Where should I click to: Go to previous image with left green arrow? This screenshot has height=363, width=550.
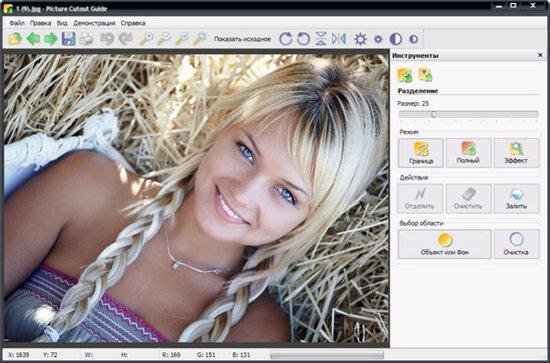[x=33, y=39]
